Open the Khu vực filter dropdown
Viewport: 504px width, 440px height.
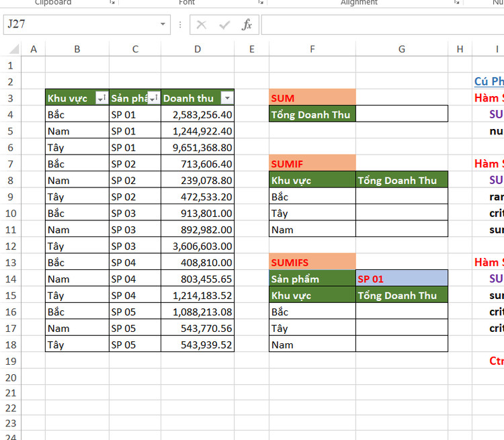tap(102, 97)
